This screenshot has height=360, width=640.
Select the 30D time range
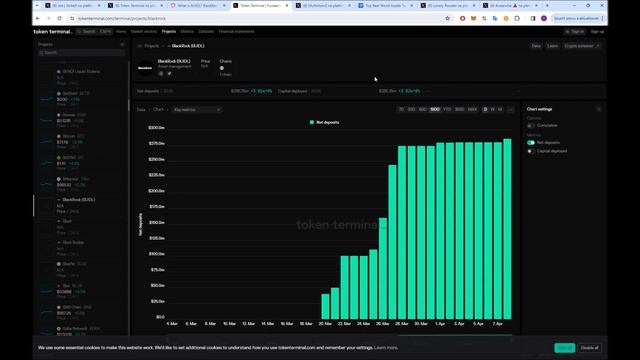coord(411,109)
